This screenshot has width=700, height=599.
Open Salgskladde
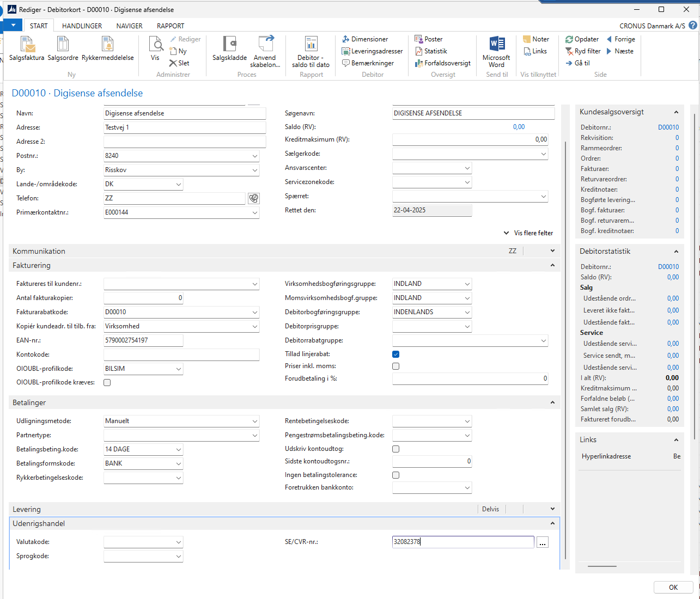point(229,48)
